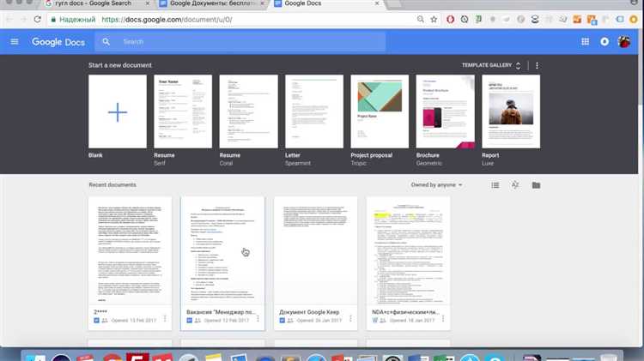Open template section three-dot options menu
Screen dimensions: 644x361
pos(537,66)
